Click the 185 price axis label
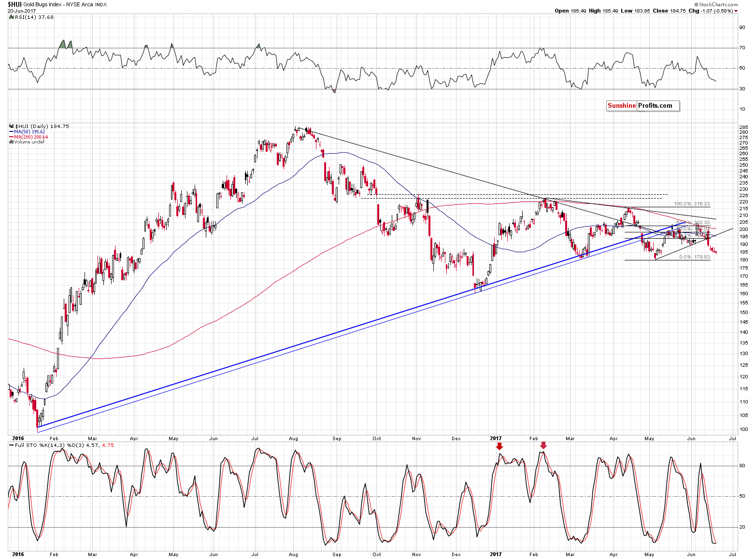756x559 pixels. [x=743, y=252]
